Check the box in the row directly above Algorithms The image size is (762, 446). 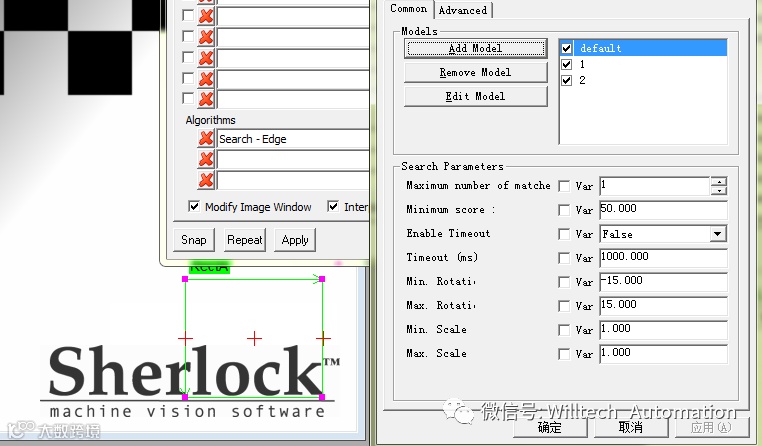[188, 98]
